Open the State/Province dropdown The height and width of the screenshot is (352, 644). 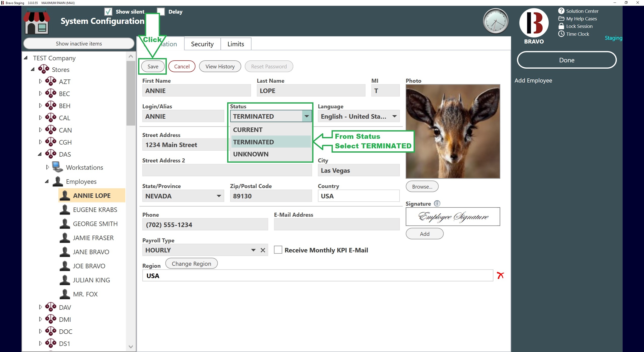point(183,196)
